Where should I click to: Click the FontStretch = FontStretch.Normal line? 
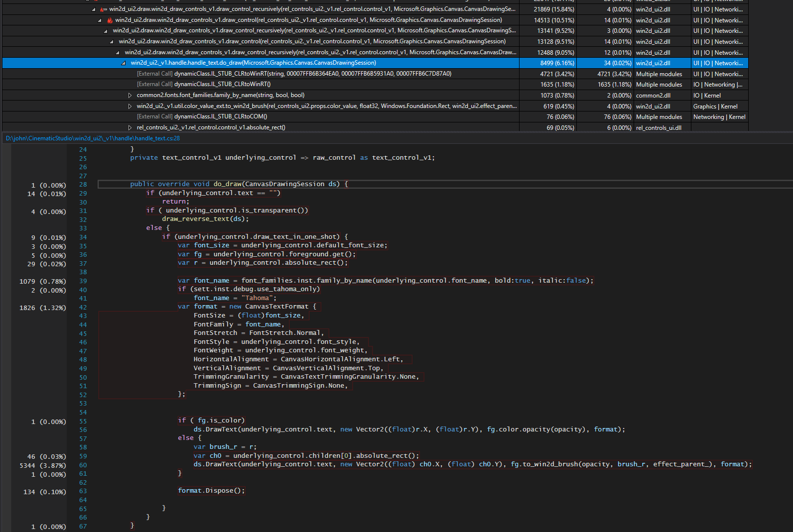click(x=259, y=333)
